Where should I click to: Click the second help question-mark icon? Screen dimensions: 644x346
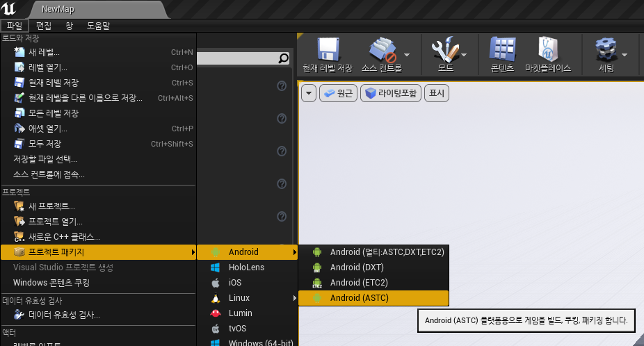[x=282, y=119]
